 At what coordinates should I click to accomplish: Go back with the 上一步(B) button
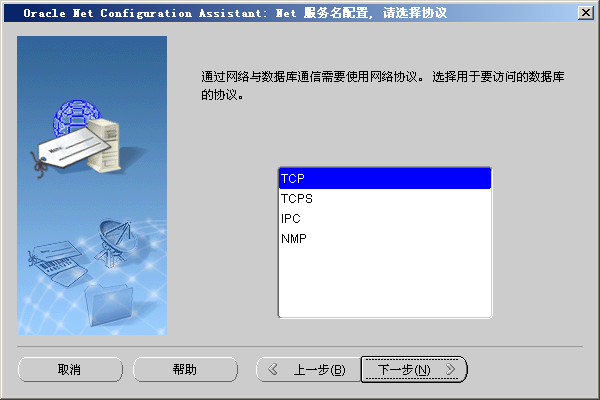coord(308,369)
